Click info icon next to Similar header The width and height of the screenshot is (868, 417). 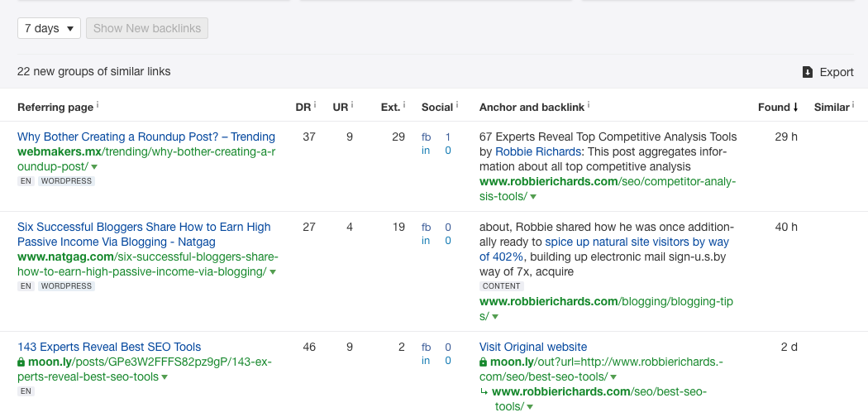[x=852, y=105]
